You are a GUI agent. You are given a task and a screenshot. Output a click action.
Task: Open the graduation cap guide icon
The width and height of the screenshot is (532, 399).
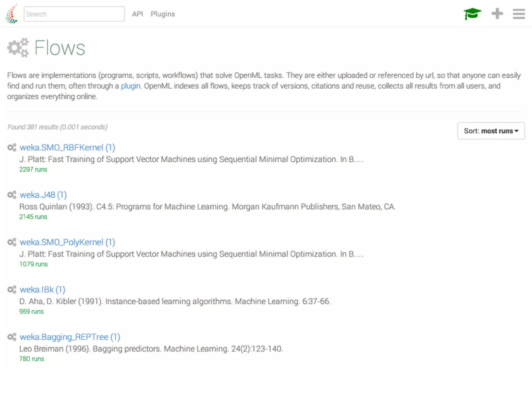pos(472,14)
